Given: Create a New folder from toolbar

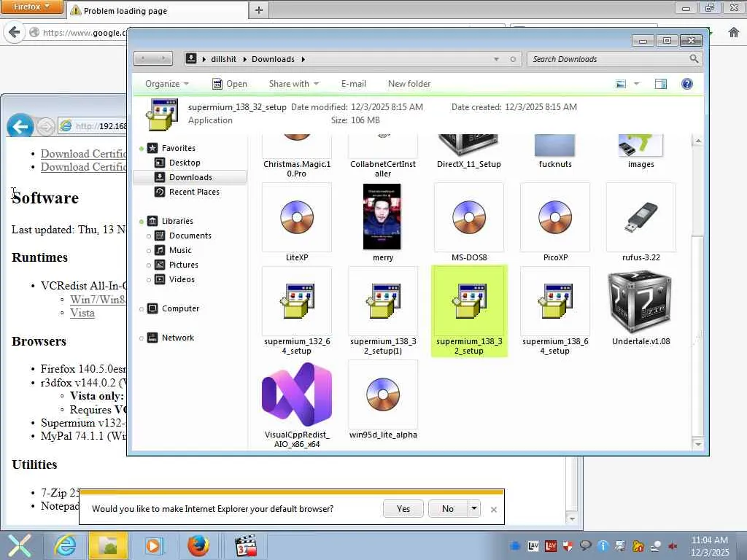Looking at the screenshot, I should coord(409,84).
